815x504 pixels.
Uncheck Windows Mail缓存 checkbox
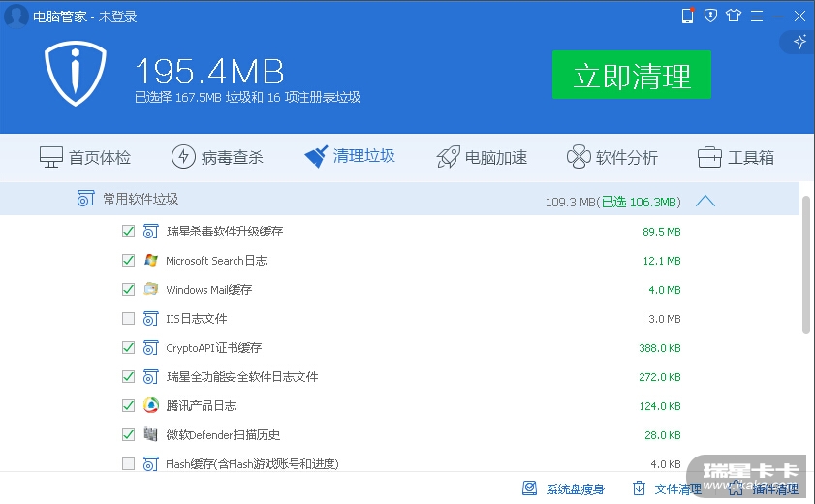click(128, 290)
